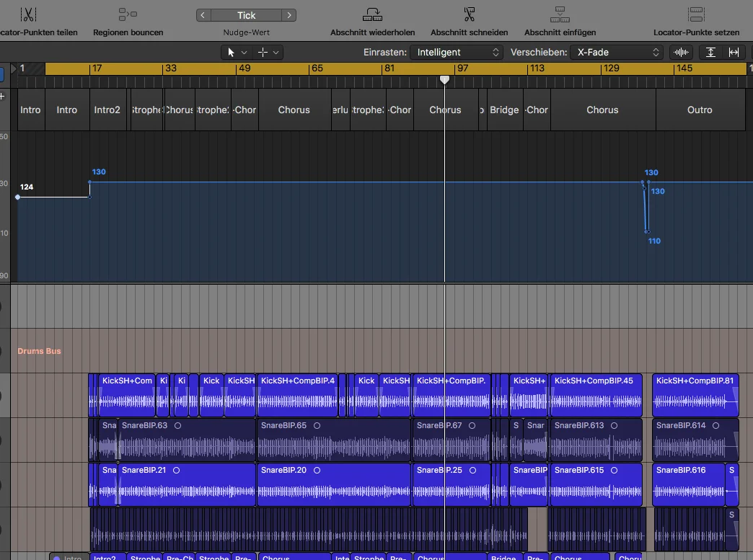Select the SnareBIP.615 region
The width and height of the screenshot is (753, 560).
click(596, 484)
